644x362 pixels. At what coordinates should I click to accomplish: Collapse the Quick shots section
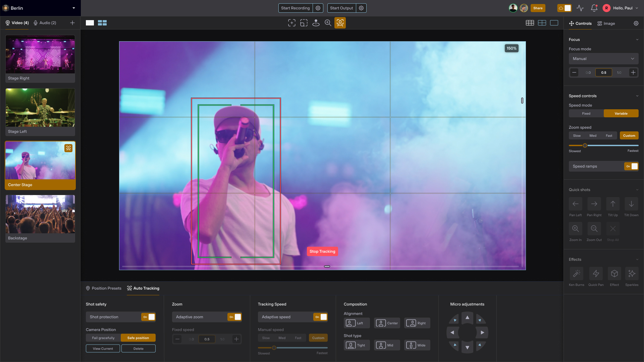(637, 190)
